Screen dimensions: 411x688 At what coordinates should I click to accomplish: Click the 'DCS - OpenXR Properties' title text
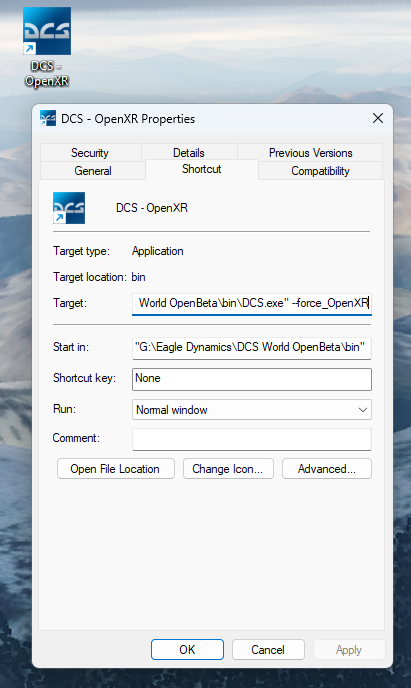point(128,119)
